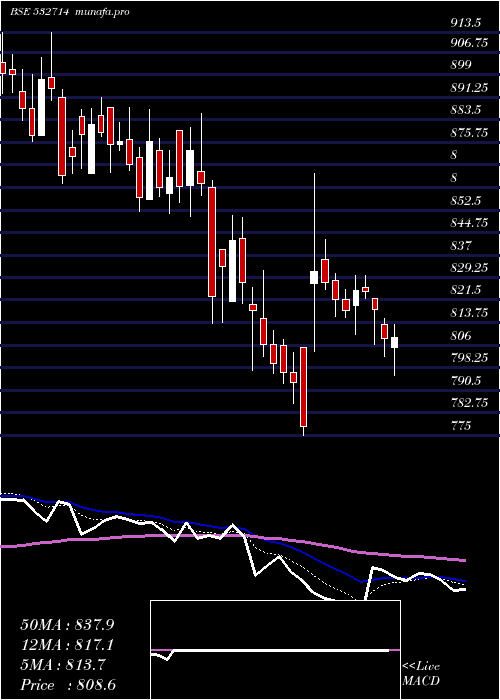This screenshot has width=500, height=700.
Task: Click the 782.75 price level
Action: click(469, 403)
